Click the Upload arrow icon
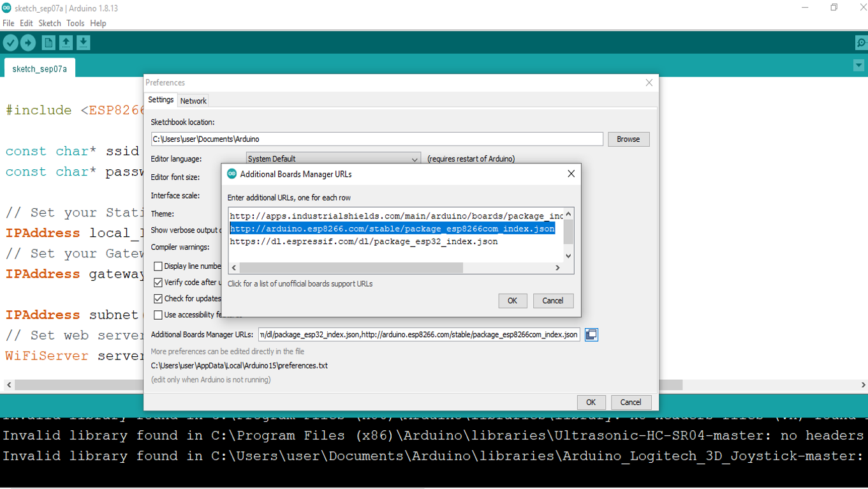 (28, 43)
